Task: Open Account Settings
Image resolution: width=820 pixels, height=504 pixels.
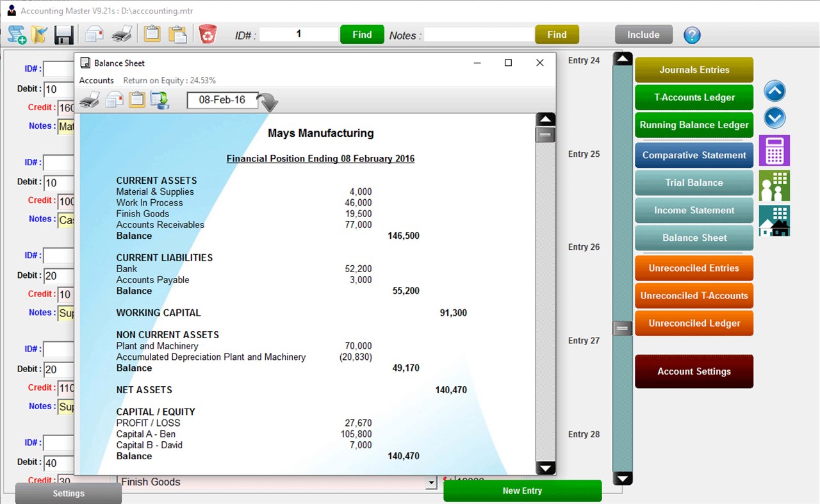Action: click(x=694, y=371)
